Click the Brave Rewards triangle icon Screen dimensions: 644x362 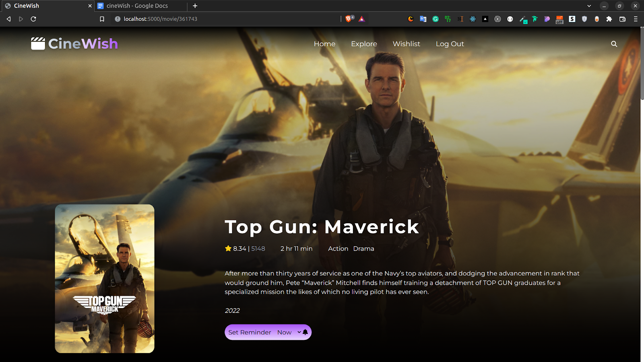click(362, 19)
